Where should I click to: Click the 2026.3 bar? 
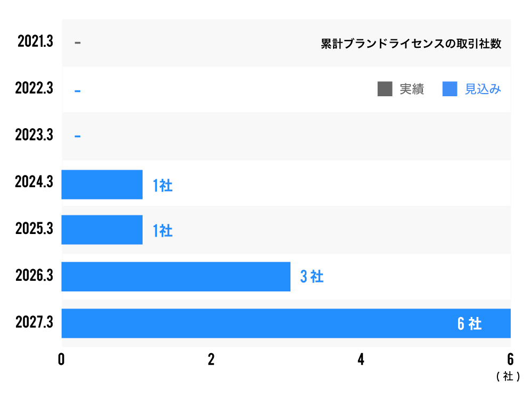[x=176, y=277]
